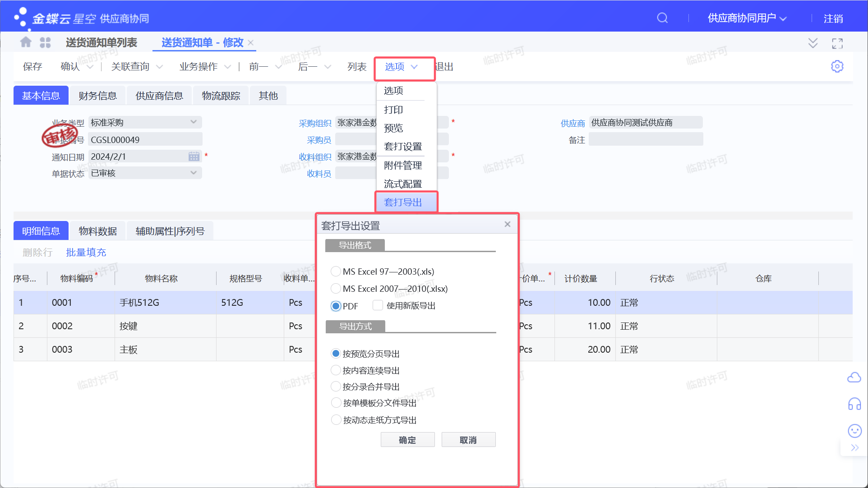Switch to the 物料数据 tab
868x488 pixels.
pyautogui.click(x=98, y=231)
